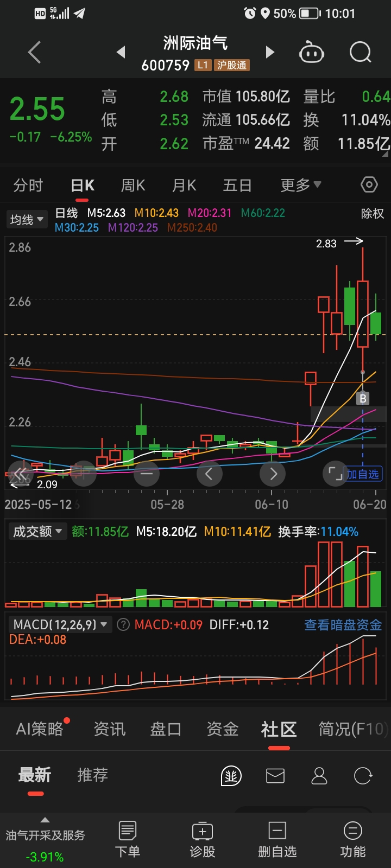Open 查看暗盘资金 link
The width and height of the screenshot is (391, 868).
click(x=343, y=625)
